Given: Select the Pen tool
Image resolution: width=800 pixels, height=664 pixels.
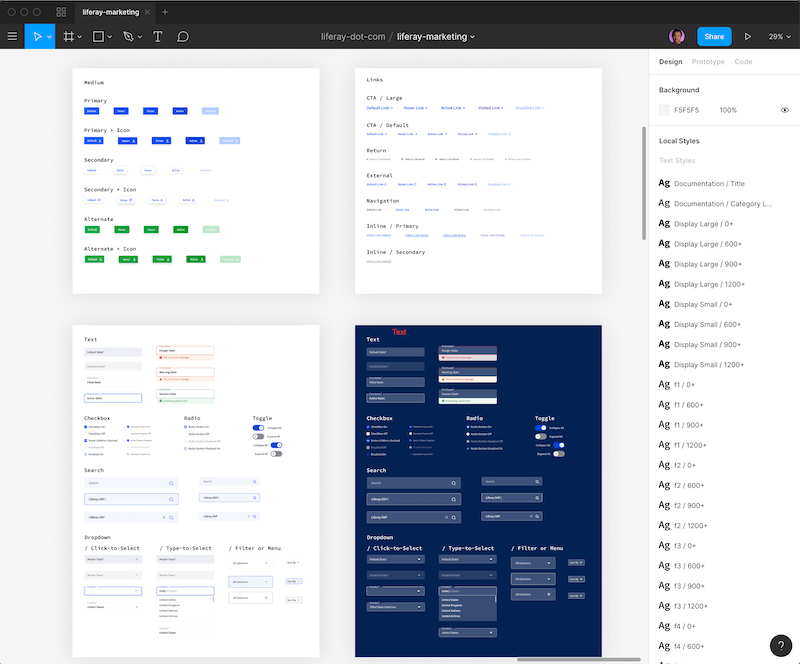Looking at the screenshot, I should click(126, 36).
